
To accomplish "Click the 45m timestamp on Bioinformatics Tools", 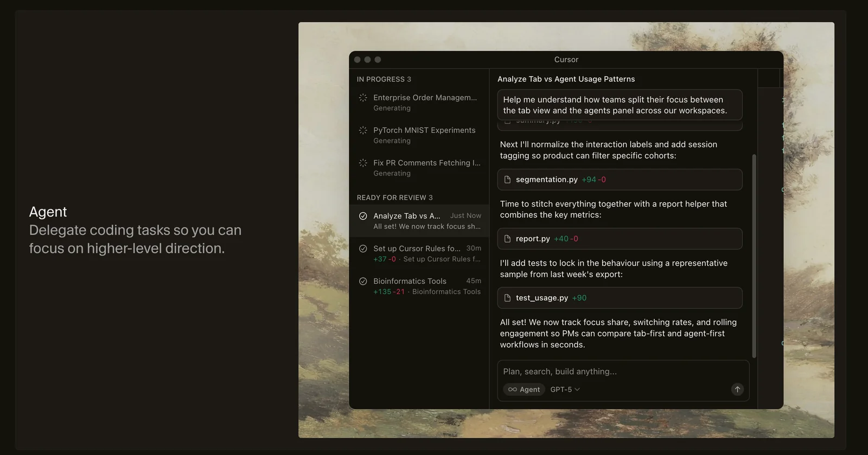I will pyautogui.click(x=474, y=281).
